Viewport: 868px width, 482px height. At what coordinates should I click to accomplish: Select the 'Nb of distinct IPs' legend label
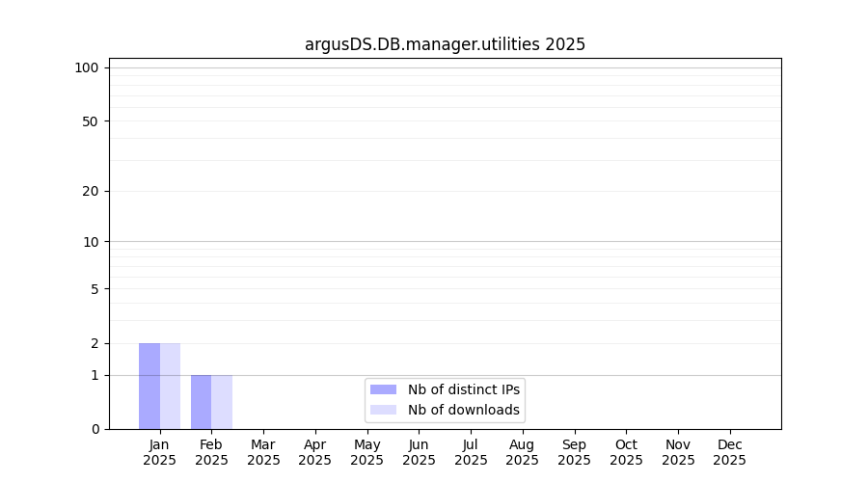point(463,389)
